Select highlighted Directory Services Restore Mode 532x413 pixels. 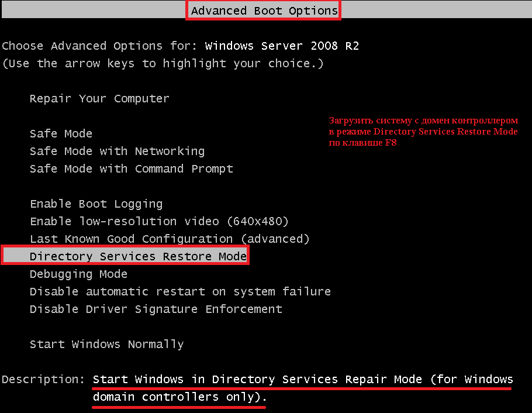125,256
